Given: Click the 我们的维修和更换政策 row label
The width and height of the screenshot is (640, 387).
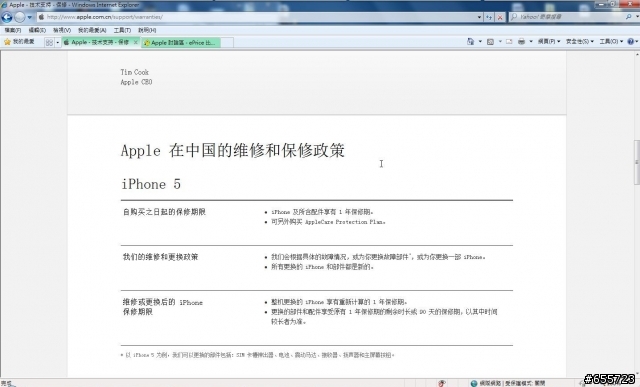Looking at the screenshot, I should tap(160, 257).
